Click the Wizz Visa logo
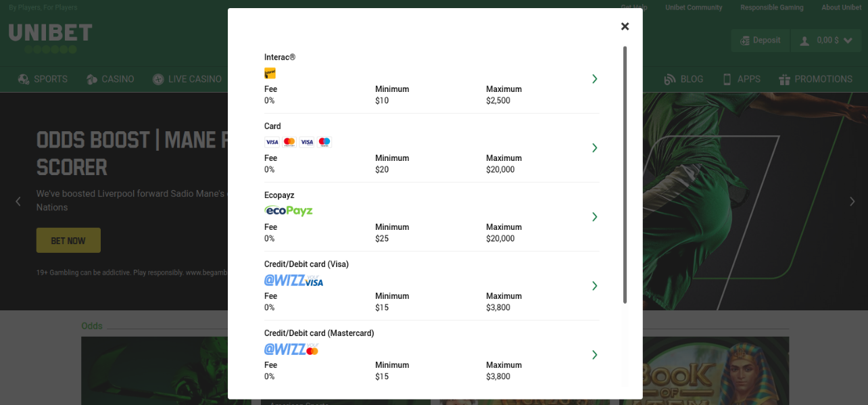This screenshot has width=868, height=405. tap(293, 280)
